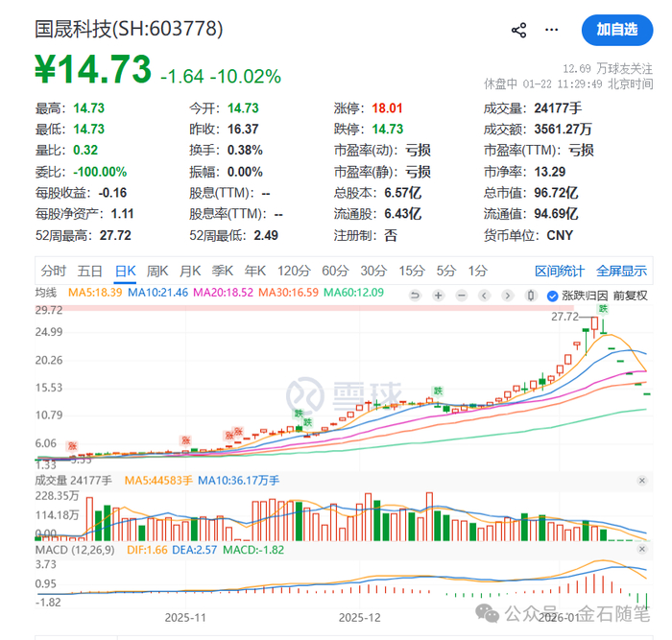Click the 成交额 value 3561.27万

[564, 129]
